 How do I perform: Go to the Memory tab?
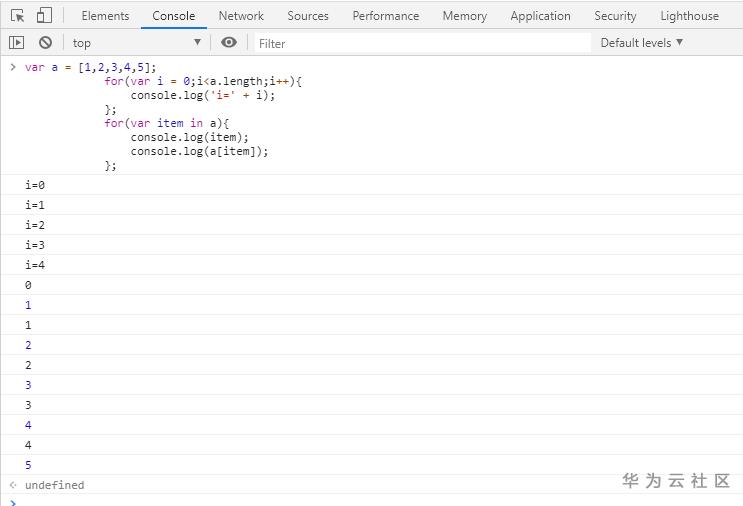point(464,16)
